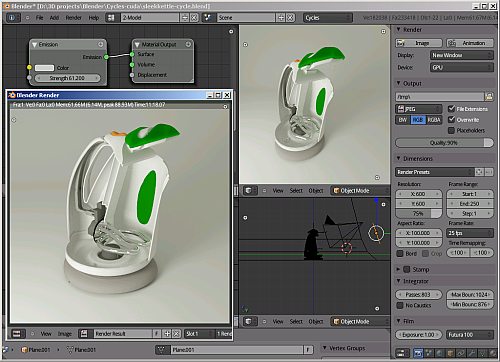
Task: Disable the Overwrite checkbox
Action: click(x=452, y=119)
